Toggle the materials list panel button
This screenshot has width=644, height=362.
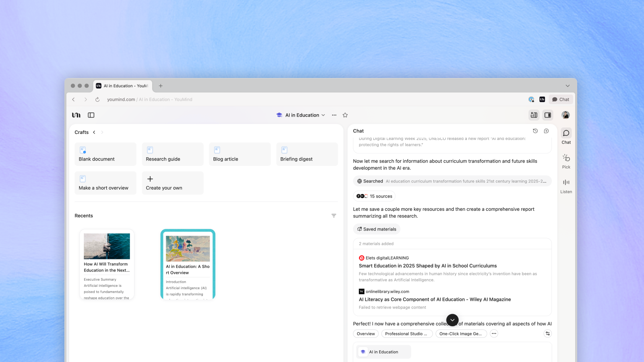534,115
